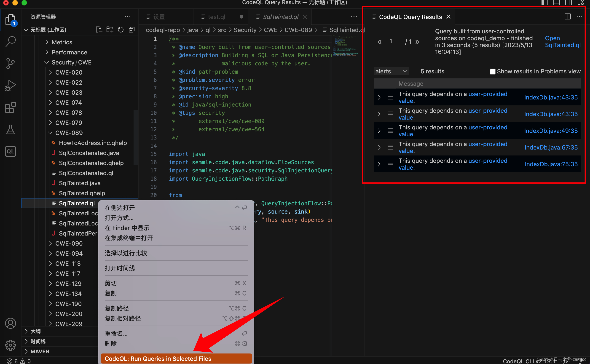The image size is (590, 364).
Task: Click the Open SqlTainted.ql link
Action: pos(563,42)
